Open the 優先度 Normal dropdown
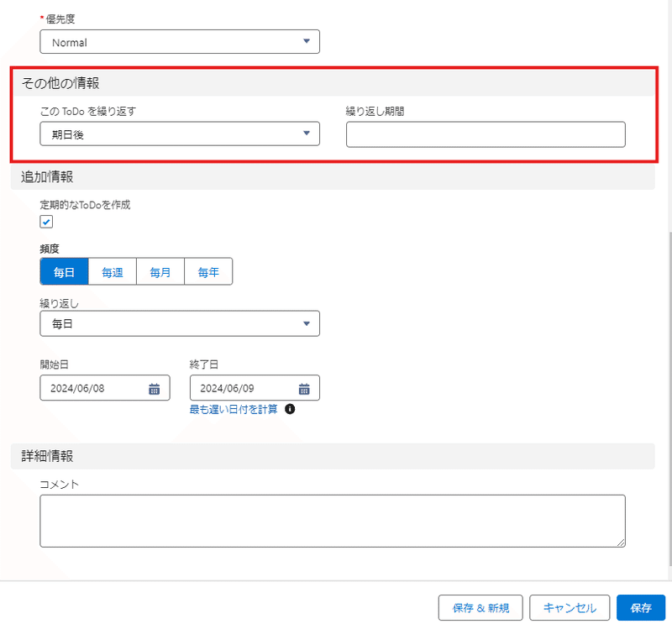The height and width of the screenshot is (624, 672). click(180, 41)
